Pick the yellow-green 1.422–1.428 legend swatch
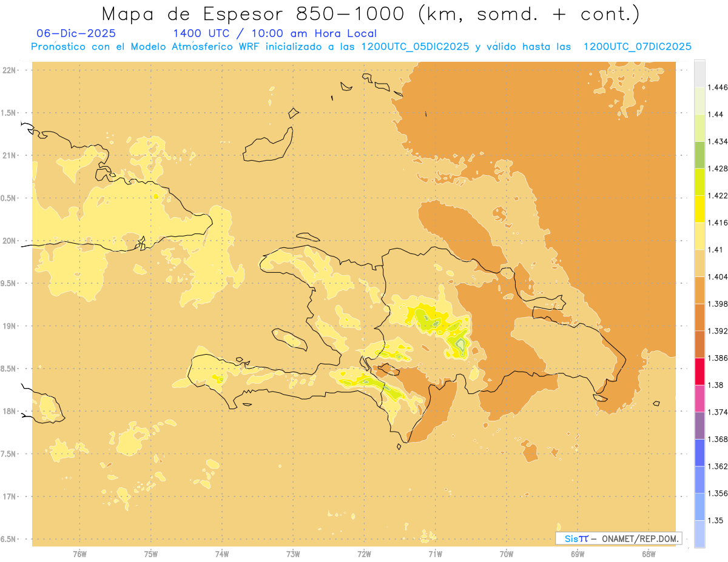728x562 pixels. point(699,182)
